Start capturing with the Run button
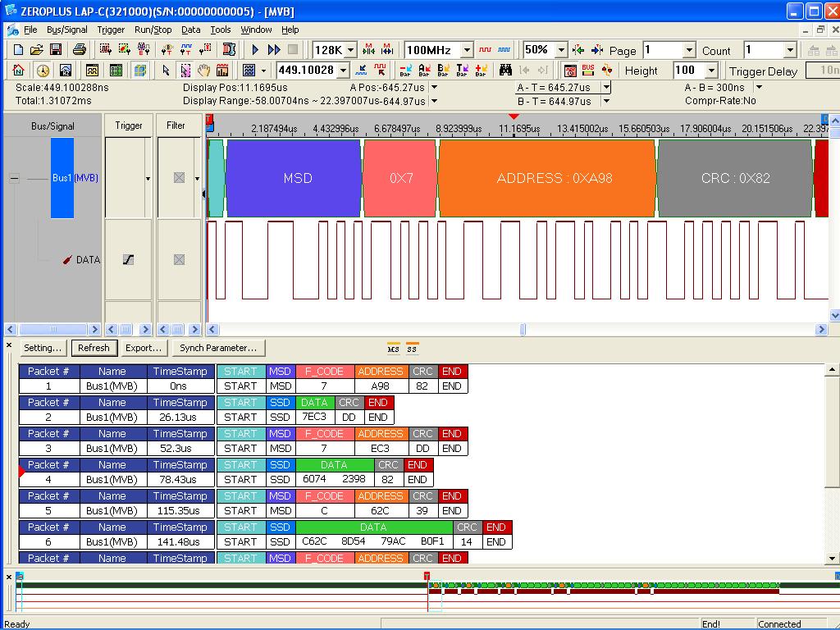The width and height of the screenshot is (840, 630). tap(256, 49)
